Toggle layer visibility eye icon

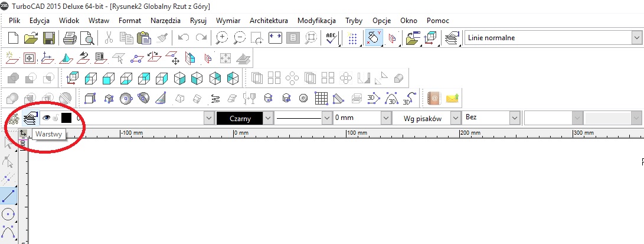pyautogui.click(x=46, y=118)
